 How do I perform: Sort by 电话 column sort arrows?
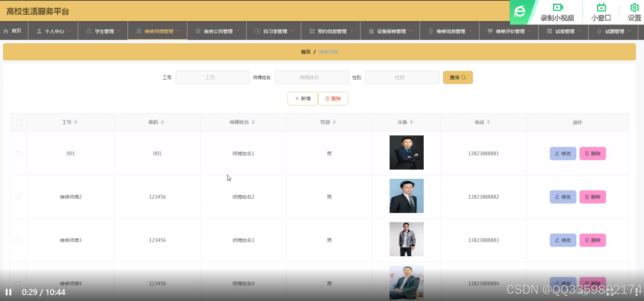488,122
